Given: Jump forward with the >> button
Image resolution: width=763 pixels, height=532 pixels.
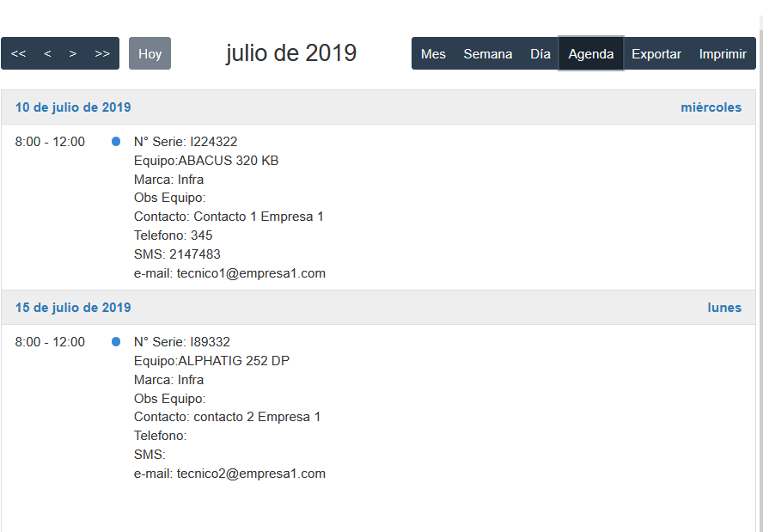Looking at the screenshot, I should pos(102,53).
